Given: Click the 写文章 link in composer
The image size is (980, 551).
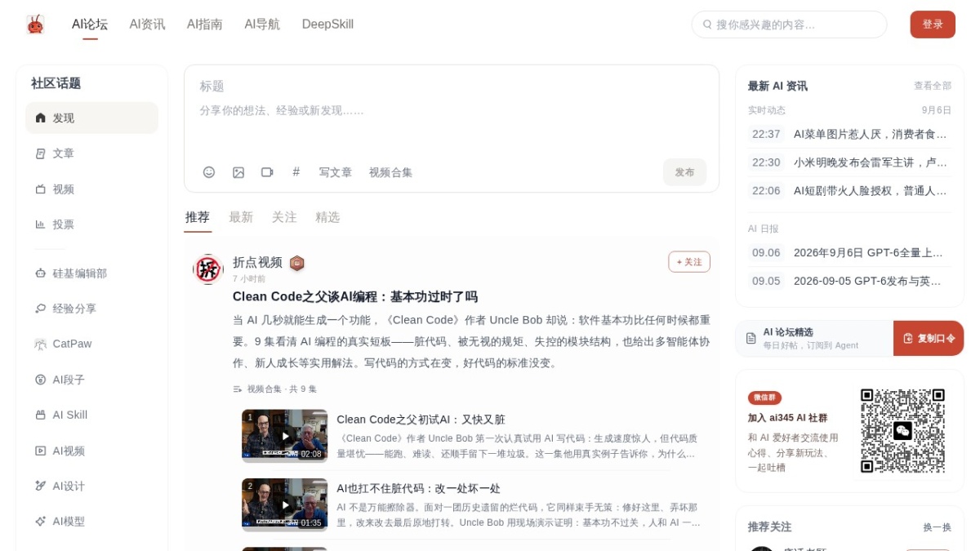Looking at the screenshot, I should click(x=336, y=172).
